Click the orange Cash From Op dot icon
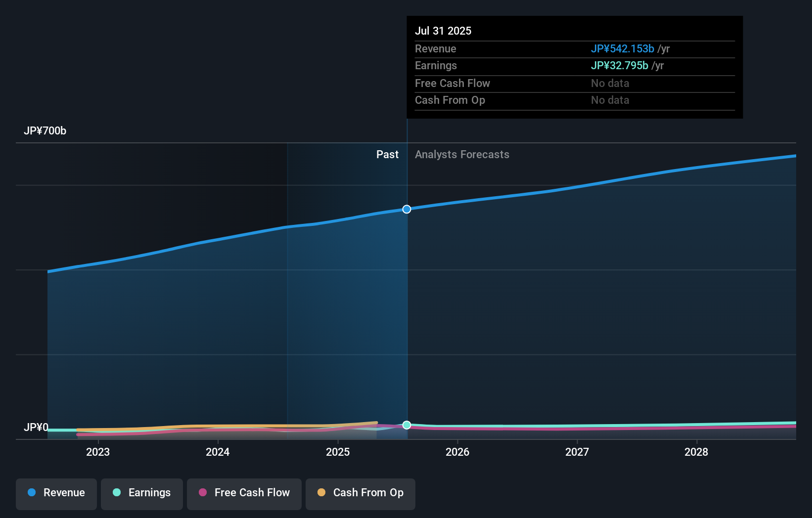Viewport: 812px width, 518px height. (321, 493)
